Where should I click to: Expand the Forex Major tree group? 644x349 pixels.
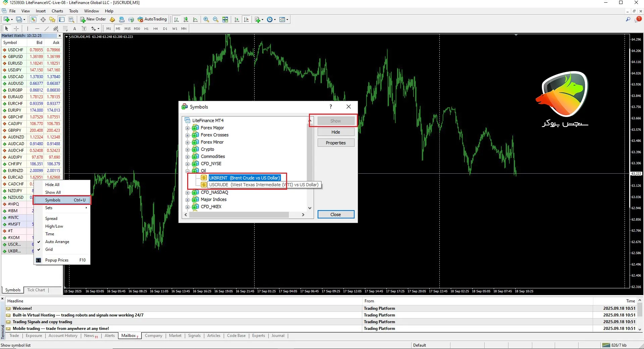pos(187,128)
